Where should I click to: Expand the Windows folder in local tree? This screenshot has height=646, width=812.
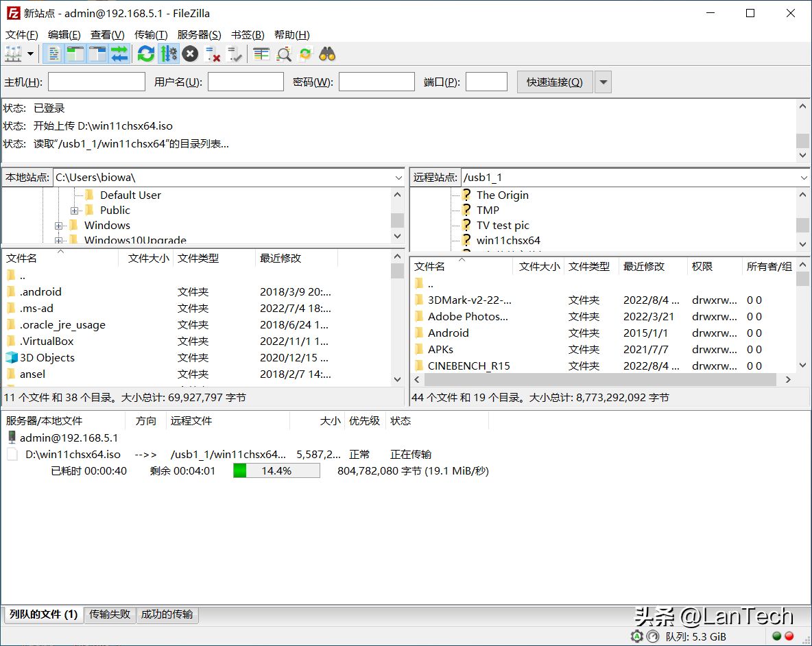point(59,226)
